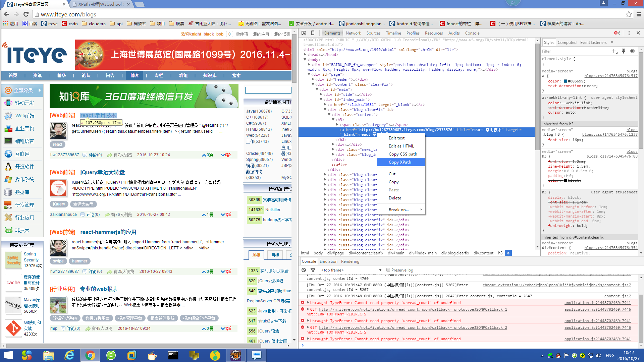Viewport: 644px width, 362px height.
Task: Open Chrome hamburger menu
Action: coord(639,14)
